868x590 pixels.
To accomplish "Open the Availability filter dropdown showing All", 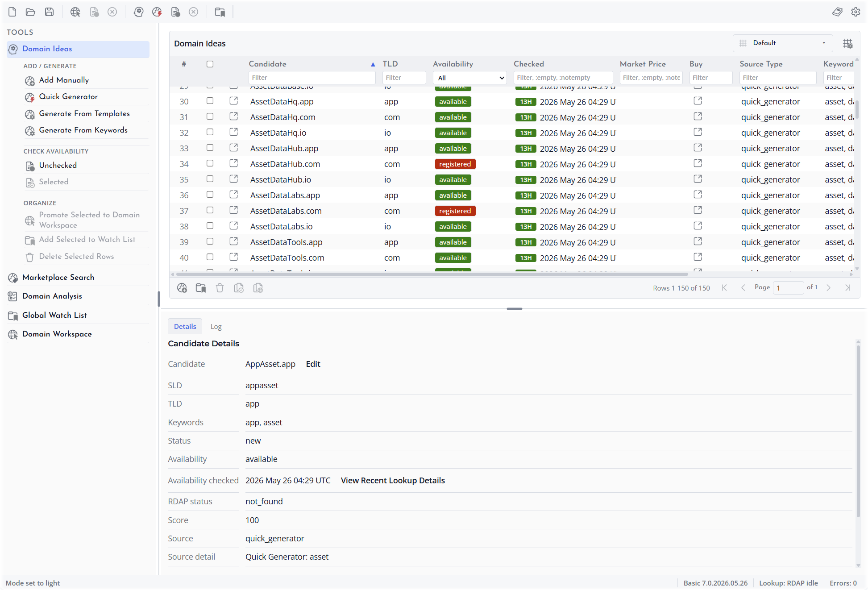I will point(470,78).
